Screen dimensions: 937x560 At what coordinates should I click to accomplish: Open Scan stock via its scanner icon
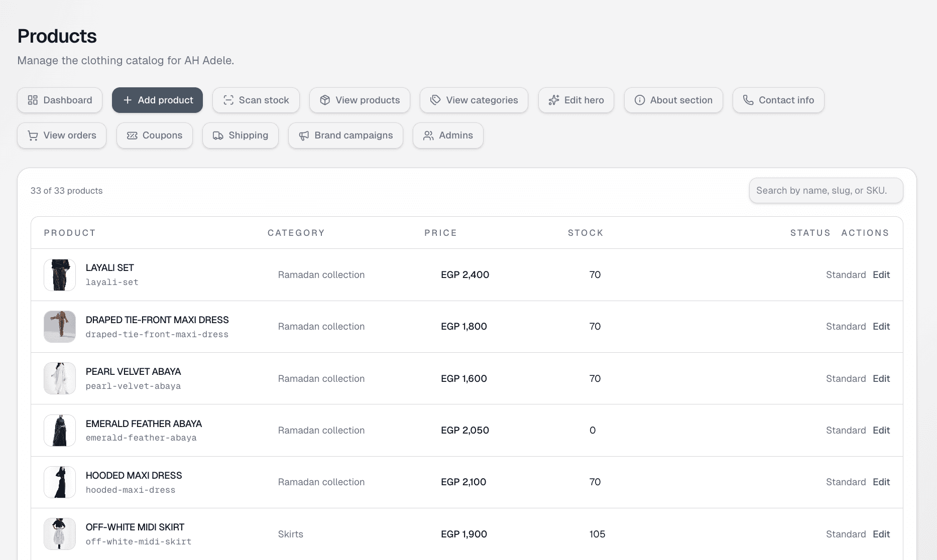click(228, 100)
